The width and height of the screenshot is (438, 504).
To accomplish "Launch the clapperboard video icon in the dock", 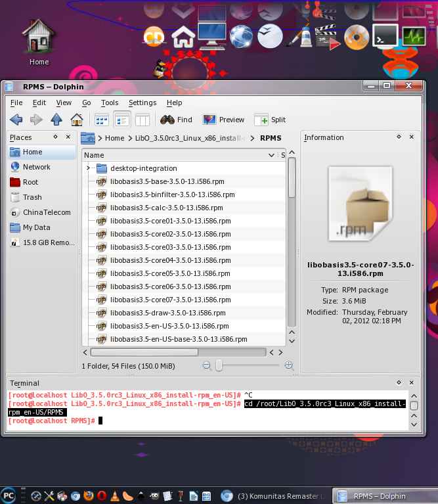I will pyautogui.click(x=327, y=37).
